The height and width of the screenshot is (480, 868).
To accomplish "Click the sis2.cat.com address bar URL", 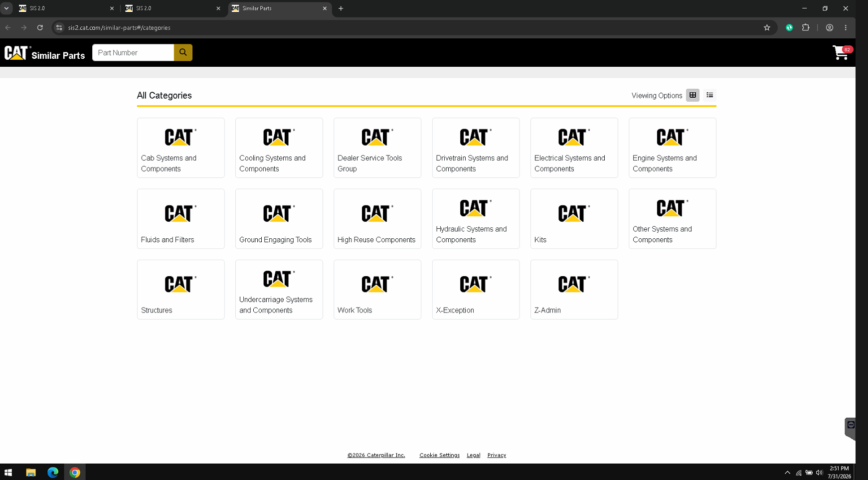I will click(x=119, y=28).
